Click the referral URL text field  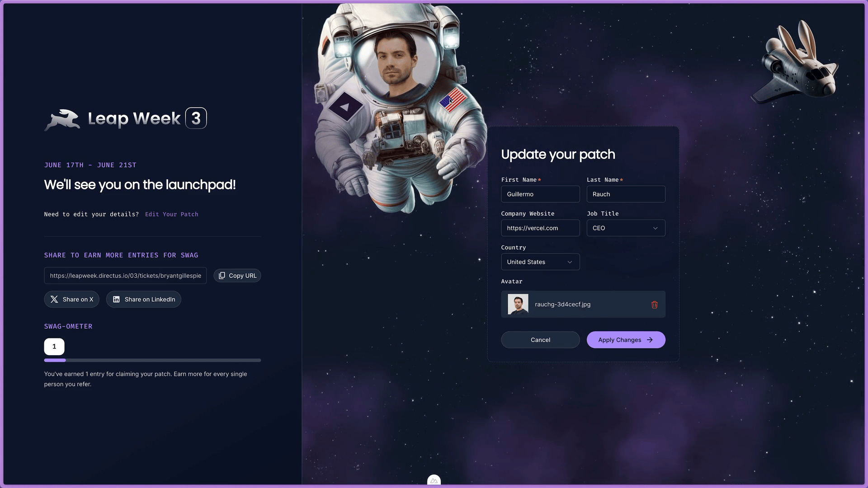[x=125, y=276]
